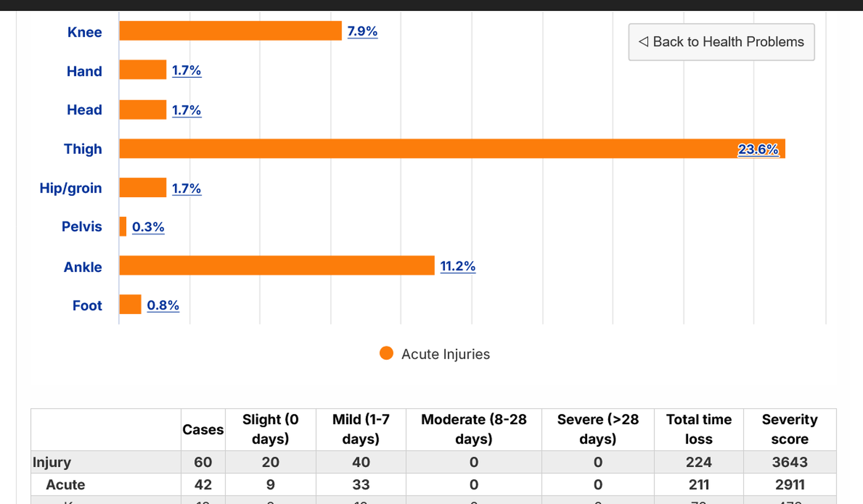Click the Total time loss column header
Viewport: 863px width, 504px height.
[699, 429]
